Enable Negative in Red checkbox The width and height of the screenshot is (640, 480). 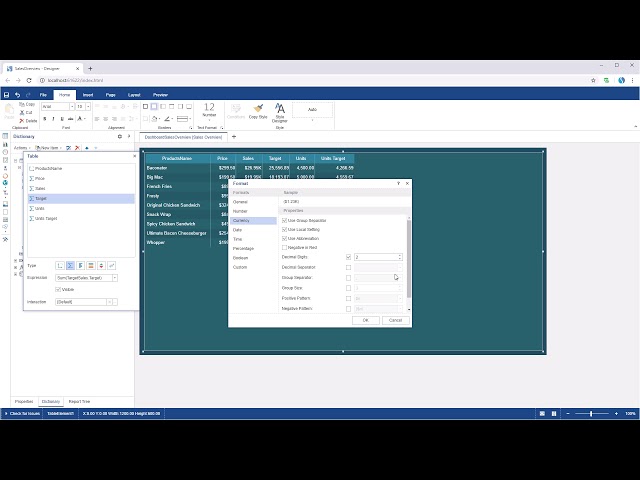coord(285,247)
